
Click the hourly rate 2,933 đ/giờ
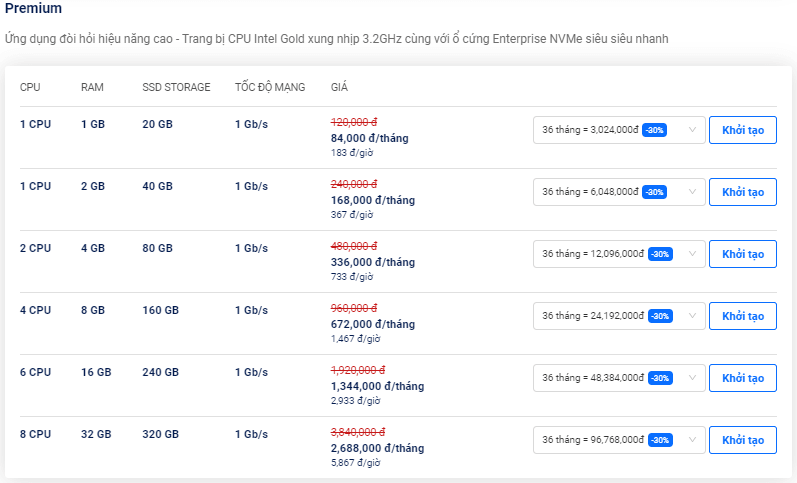coord(355,401)
